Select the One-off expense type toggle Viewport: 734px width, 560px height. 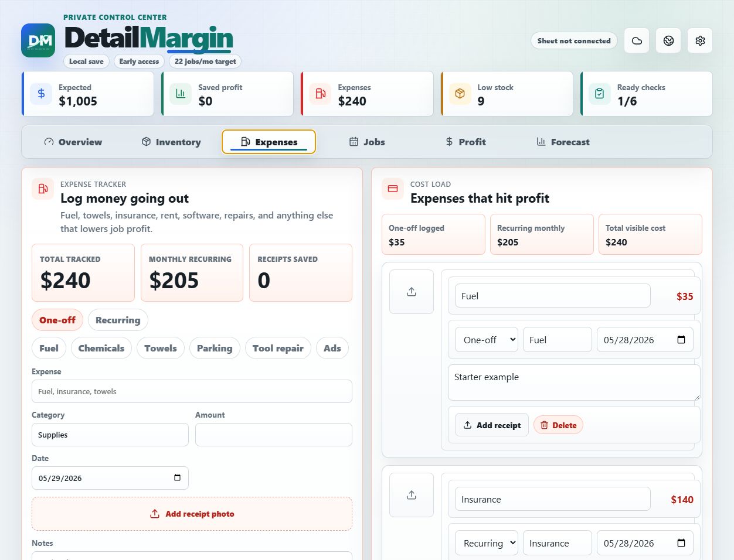coord(57,320)
